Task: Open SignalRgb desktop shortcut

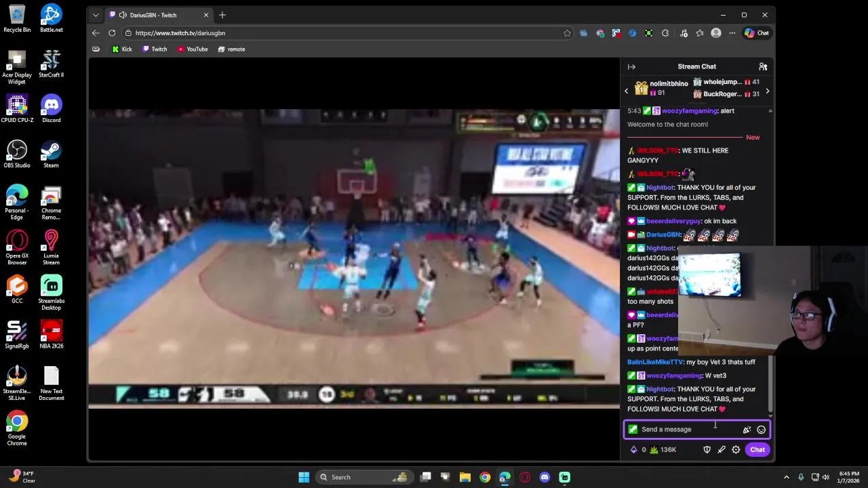Action: [x=17, y=335]
